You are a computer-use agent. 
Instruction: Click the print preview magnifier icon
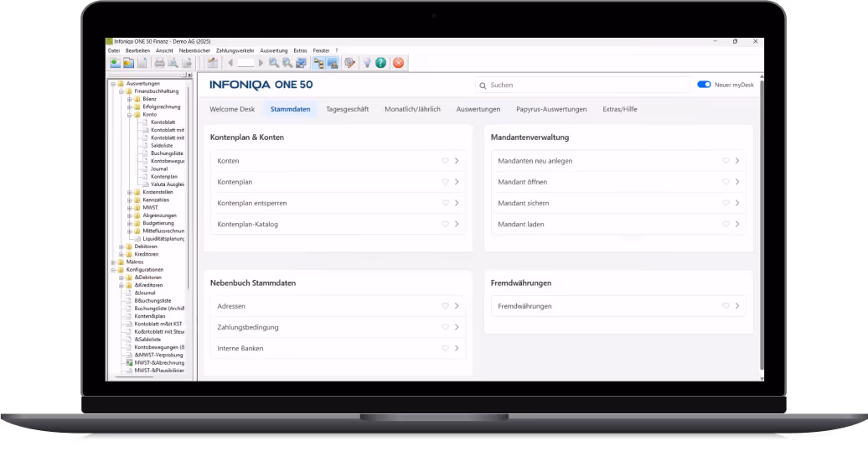(173, 63)
